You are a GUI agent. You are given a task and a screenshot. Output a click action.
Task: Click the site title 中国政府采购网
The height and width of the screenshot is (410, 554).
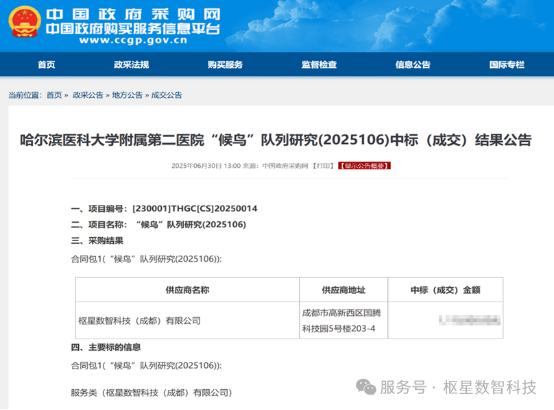click(x=134, y=14)
